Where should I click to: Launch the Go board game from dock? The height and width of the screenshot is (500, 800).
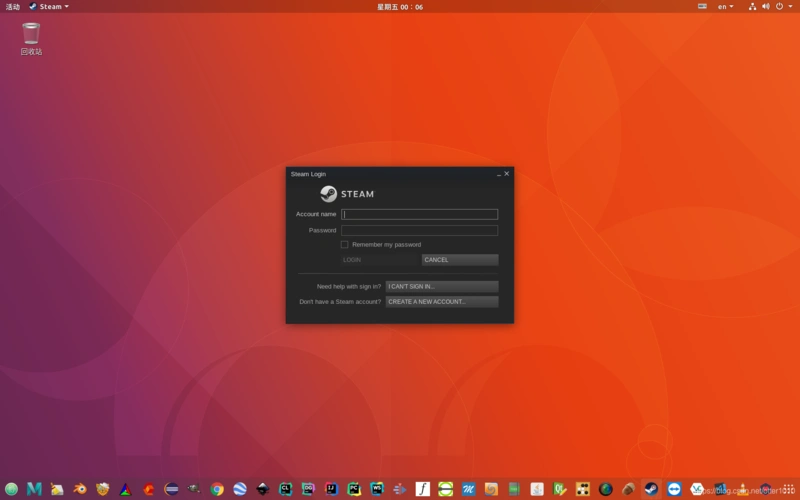(583, 489)
